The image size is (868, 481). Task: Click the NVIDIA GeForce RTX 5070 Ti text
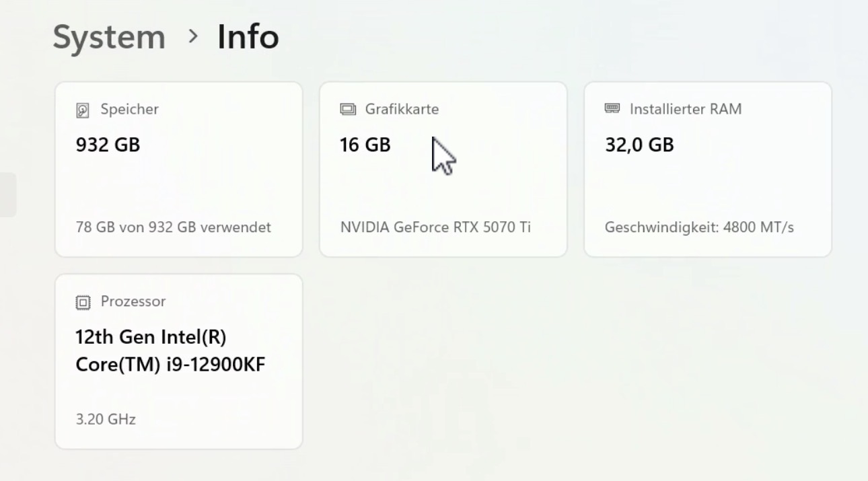pos(435,227)
